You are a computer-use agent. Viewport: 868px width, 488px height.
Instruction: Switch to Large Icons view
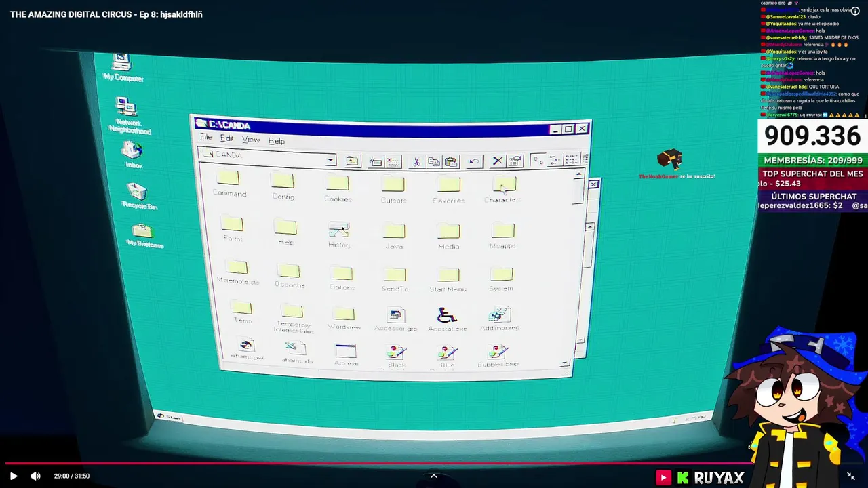(537, 160)
